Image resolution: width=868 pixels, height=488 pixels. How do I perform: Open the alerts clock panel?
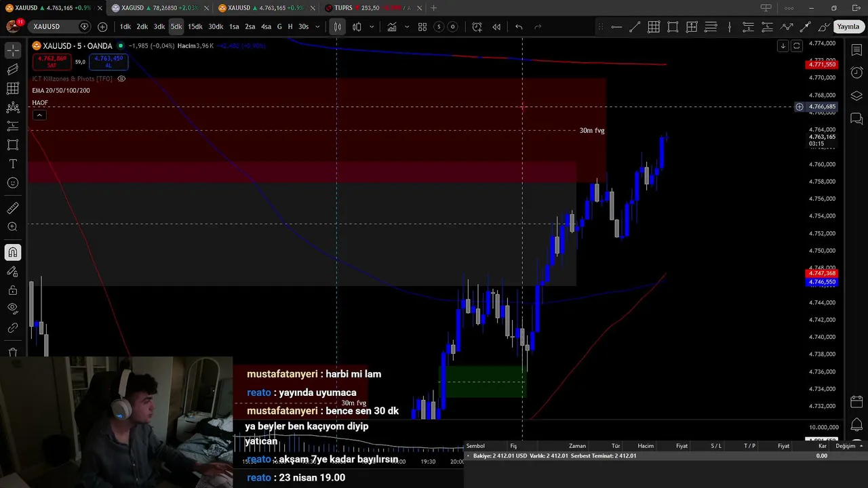pyautogui.click(x=856, y=73)
